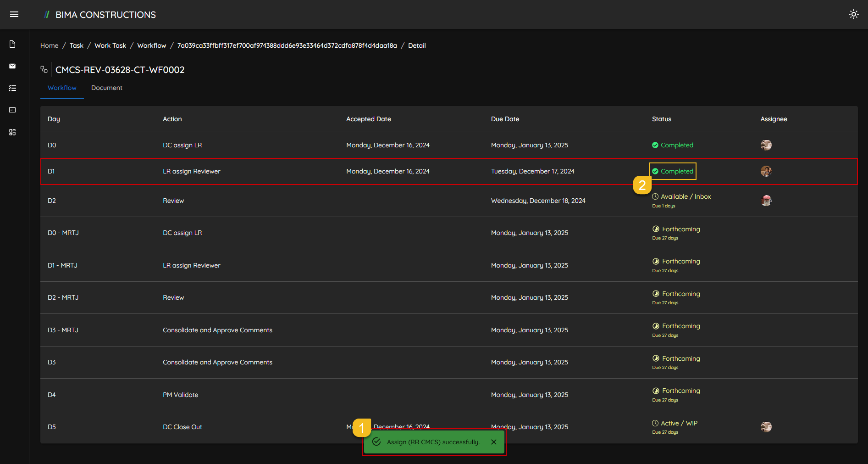Open the hamburger navigation menu
Screen dimensions: 868x464
tap(14, 15)
